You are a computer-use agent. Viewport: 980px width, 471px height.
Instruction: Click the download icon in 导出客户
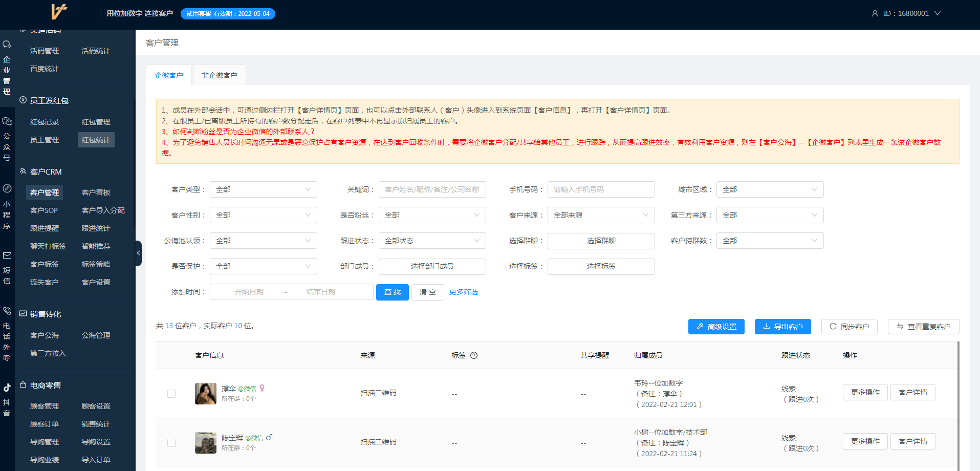click(767, 327)
